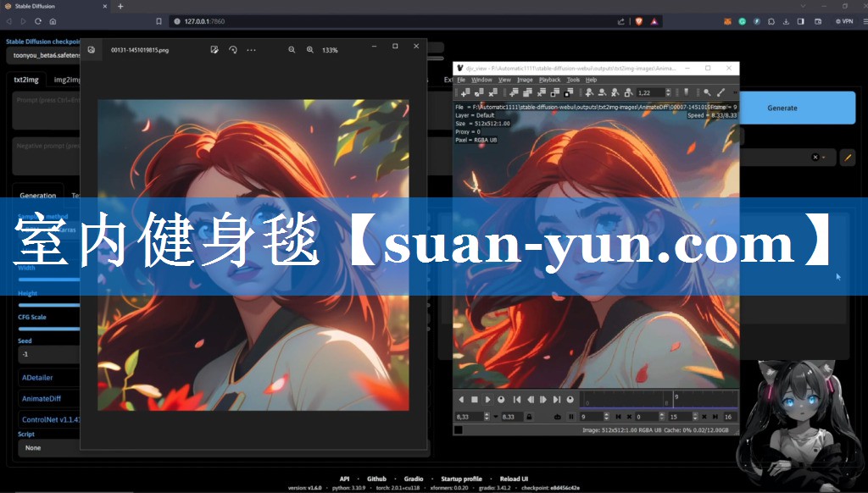The image size is (868, 493).
Task: Step back one frame in djv_view
Action: (x=531, y=400)
